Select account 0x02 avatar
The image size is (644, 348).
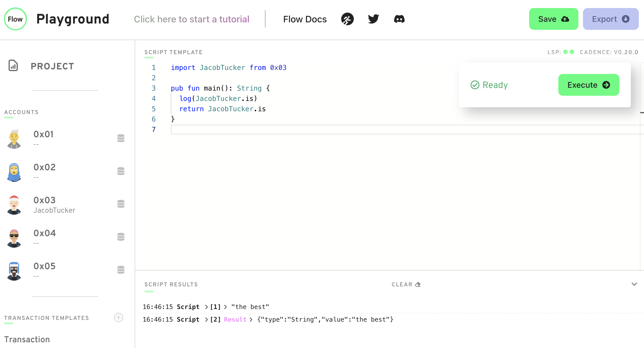(14, 171)
